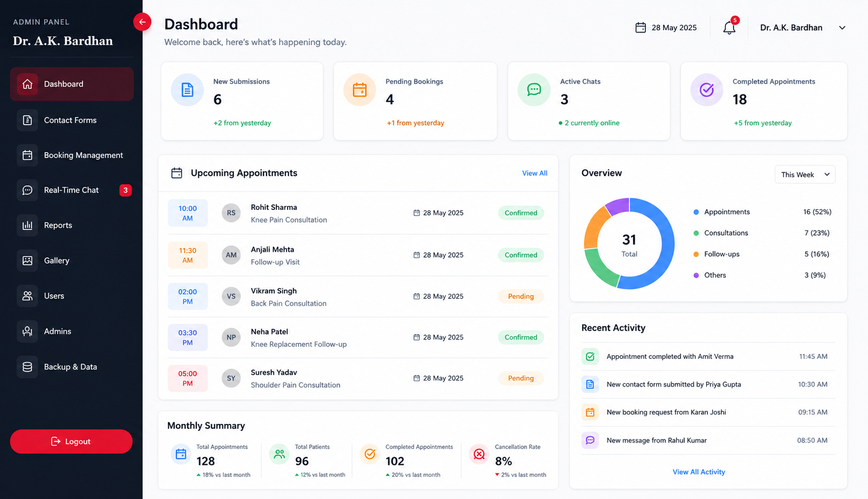Click the purple Others legend dot

[696, 275]
